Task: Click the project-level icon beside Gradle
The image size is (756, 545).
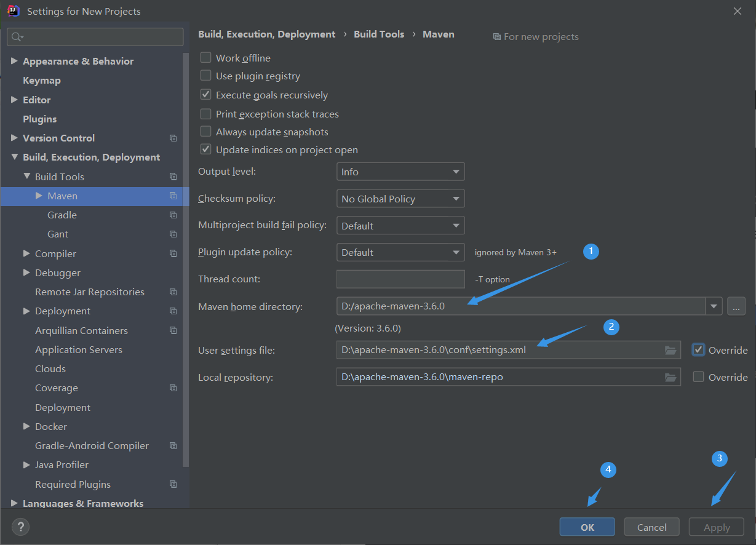Action: point(173,215)
